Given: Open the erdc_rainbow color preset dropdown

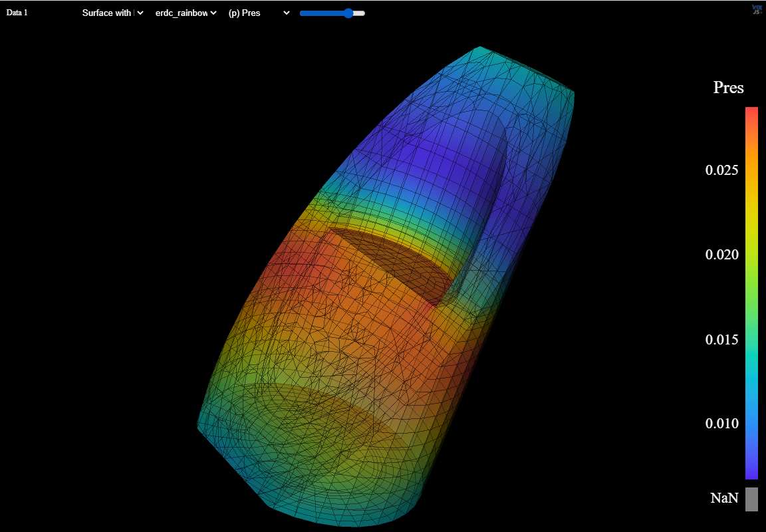Looking at the screenshot, I should (186, 13).
